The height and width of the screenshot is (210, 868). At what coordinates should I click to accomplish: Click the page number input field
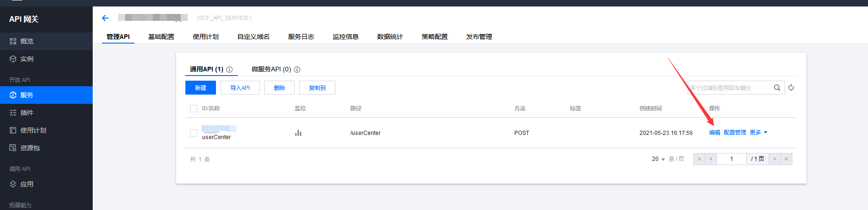pos(731,159)
